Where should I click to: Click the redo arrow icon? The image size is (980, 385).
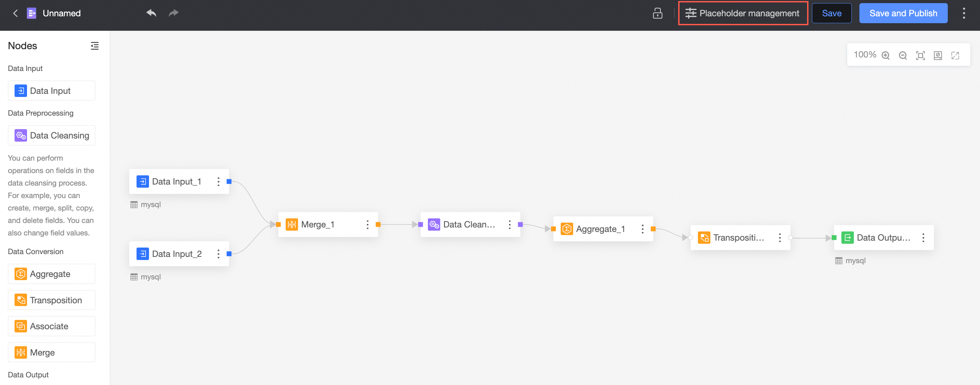[x=174, y=13]
